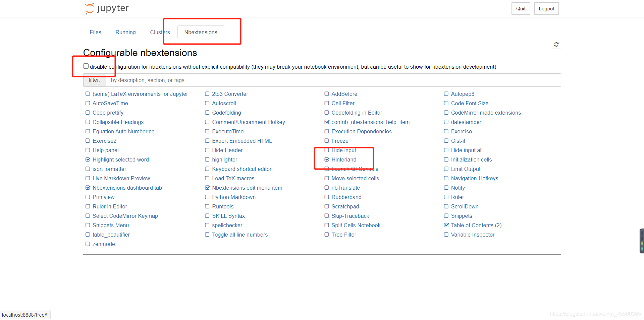644x320 pixels.
Task: Select Toggle all line numbers
Action: click(240, 235)
